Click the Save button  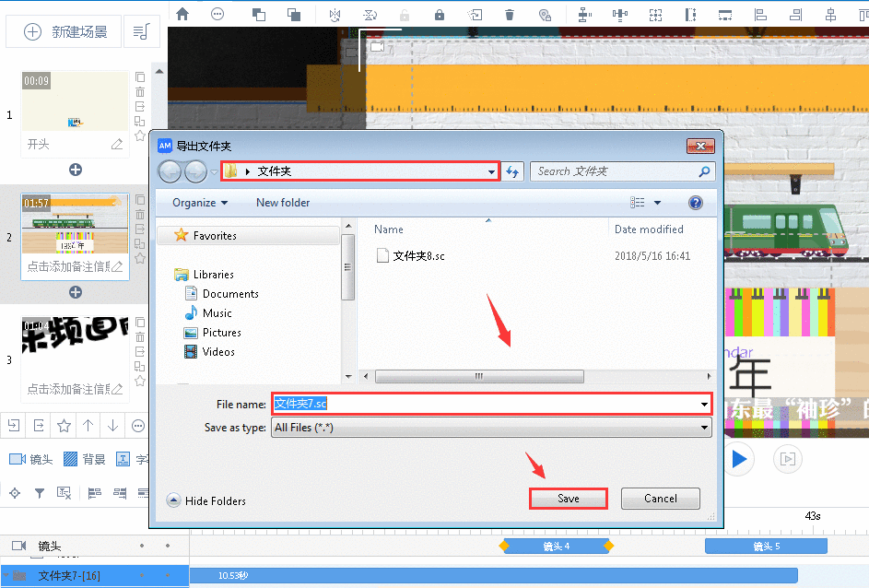point(569,499)
